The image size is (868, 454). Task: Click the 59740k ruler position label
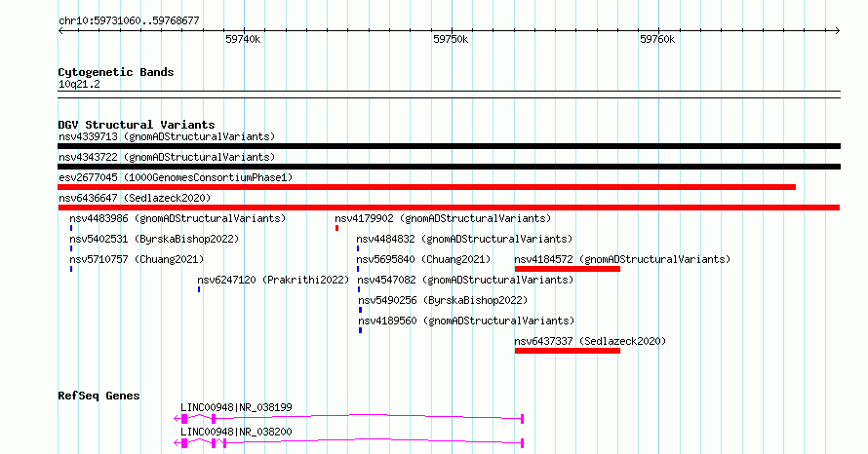pyautogui.click(x=243, y=39)
